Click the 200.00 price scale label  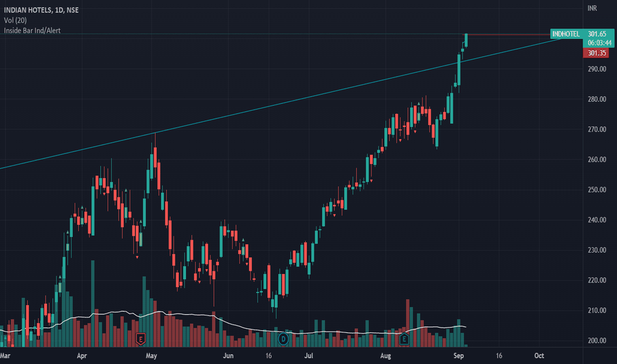tap(597, 340)
